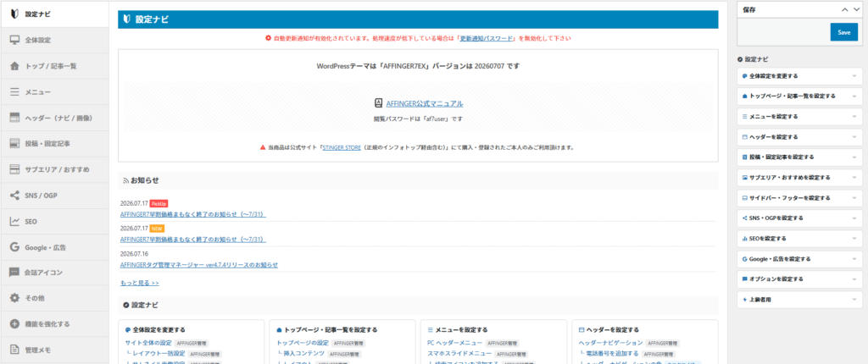Expand メニューを設定する in right panel
The width and height of the screenshot is (868, 364).
(x=799, y=117)
